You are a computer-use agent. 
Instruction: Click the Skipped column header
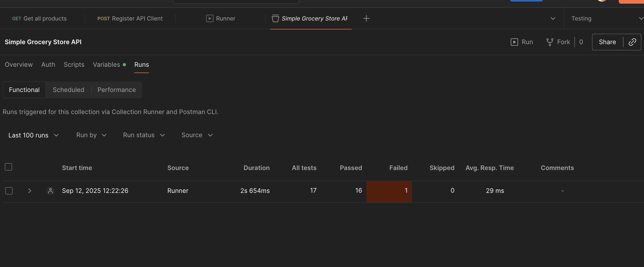click(442, 168)
